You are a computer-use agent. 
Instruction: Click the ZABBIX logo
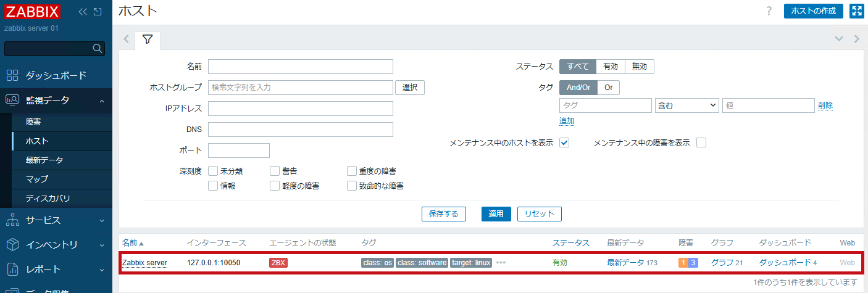32,11
